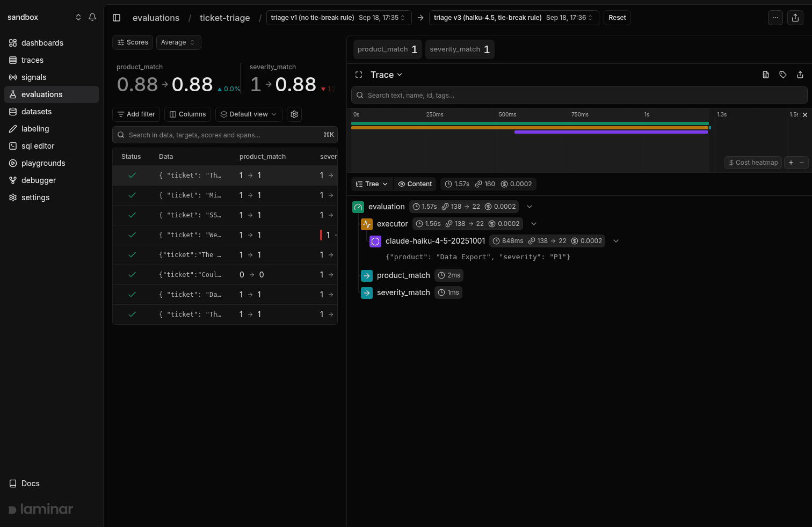Open debugger in the sidebar
The image size is (812, 527).
pos(52,180)
